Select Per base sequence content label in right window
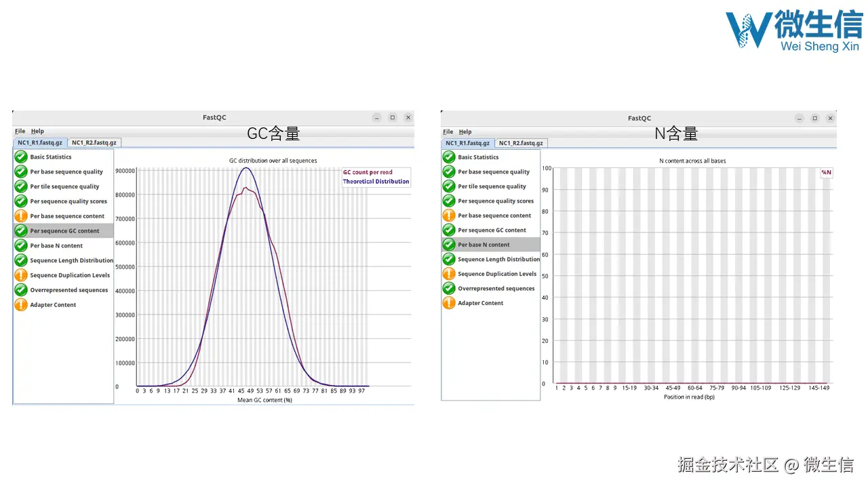Viewport: 868px width, 488px height. point(494,215)
